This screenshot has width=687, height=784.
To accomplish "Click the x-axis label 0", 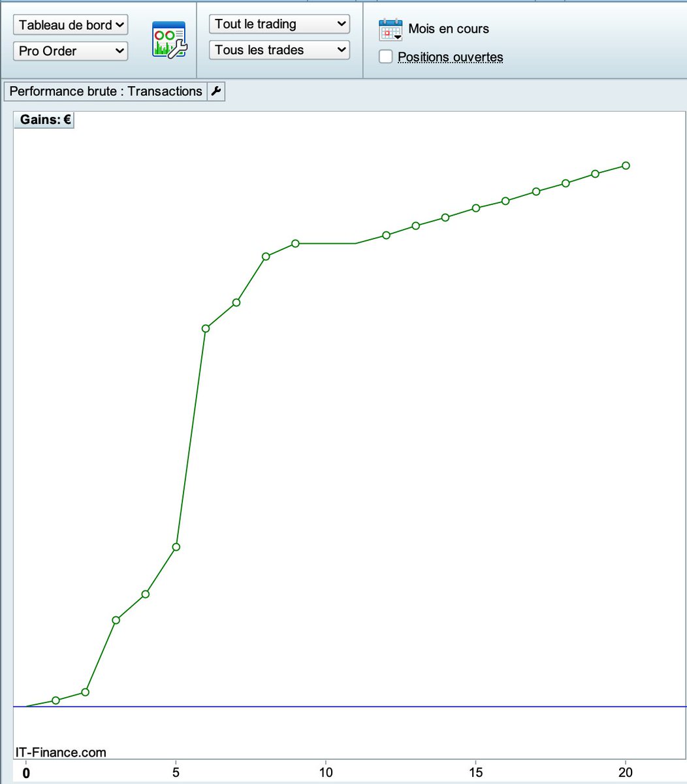I will [26, 774].
